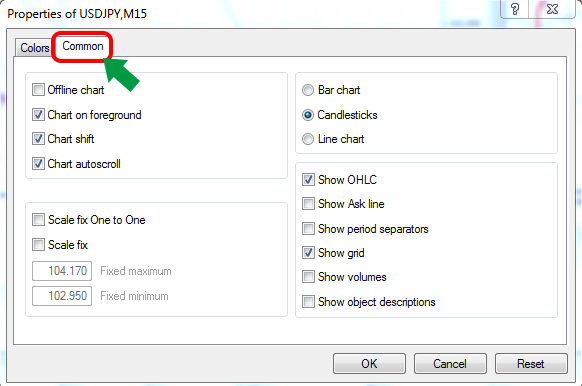Image resolution: width=582 pixels, height=386 pixels.
Task: Enable Show Ask line
Action: click(308, 204)
